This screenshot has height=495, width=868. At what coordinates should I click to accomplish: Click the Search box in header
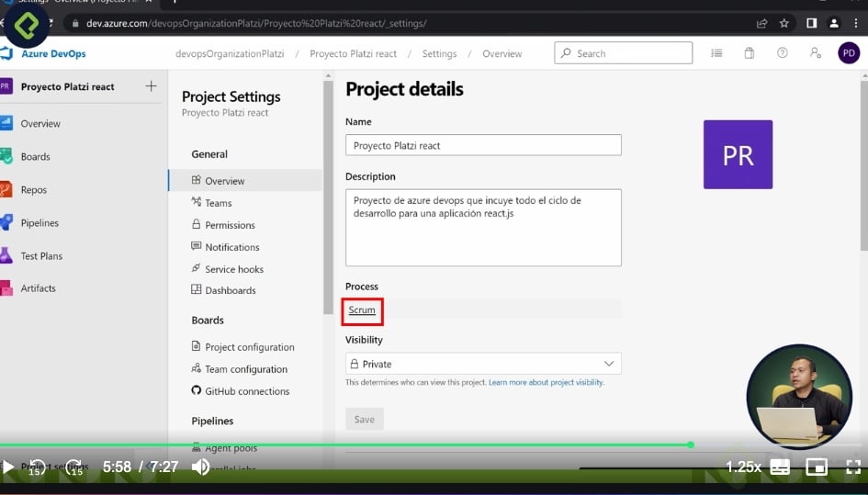[x=624, y=53]
